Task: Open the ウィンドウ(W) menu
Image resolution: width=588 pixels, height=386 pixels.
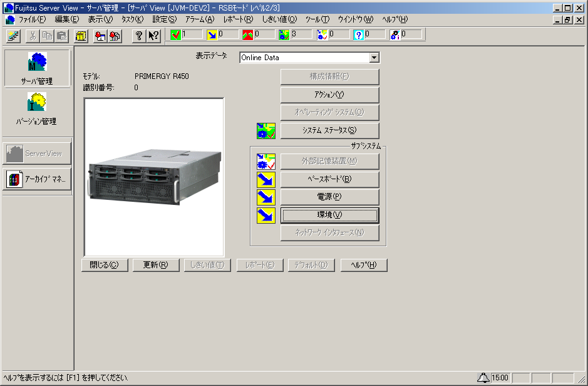Action: pyautogui.click(x=356, y=19)
